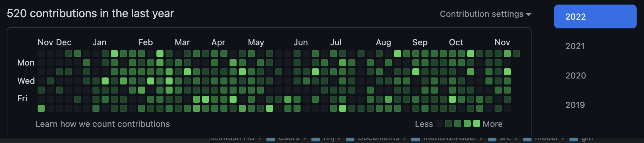The image size is (644, 143).
Task: Click the 'Less' legend label
Action: coord(424,124)
